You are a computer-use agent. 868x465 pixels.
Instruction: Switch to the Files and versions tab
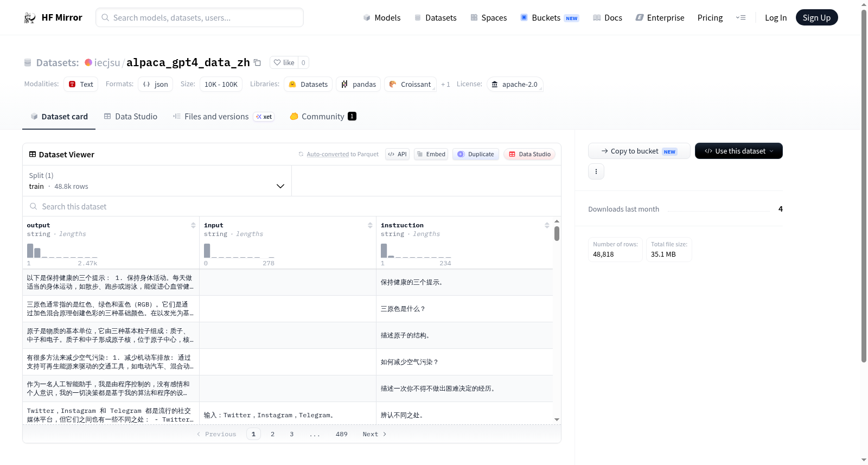pos(224,117)
